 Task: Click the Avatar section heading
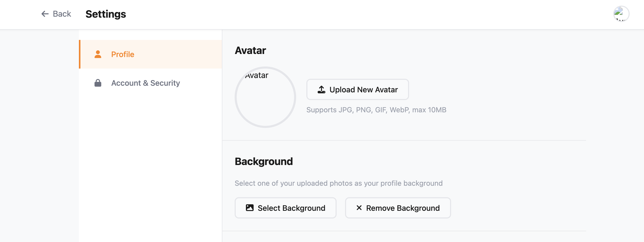click(250, 50)
